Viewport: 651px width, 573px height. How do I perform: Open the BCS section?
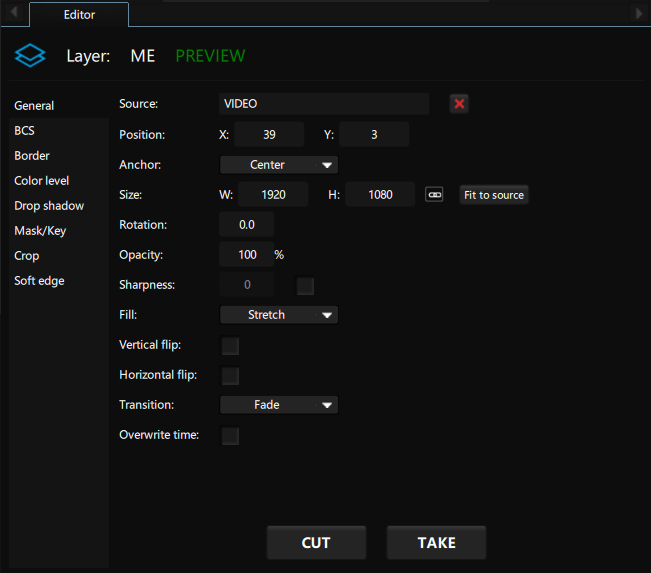click(x=59, y=130)
